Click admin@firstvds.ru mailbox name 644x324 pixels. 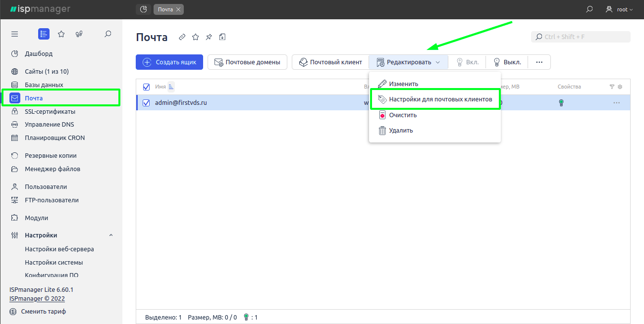pyautogui.click(x=181, y=103)
